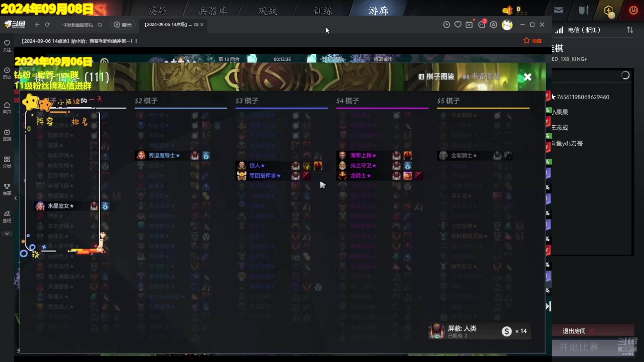Open the mail envelope icon
This screenshot has width=644, height=362.
click(558, 10)
